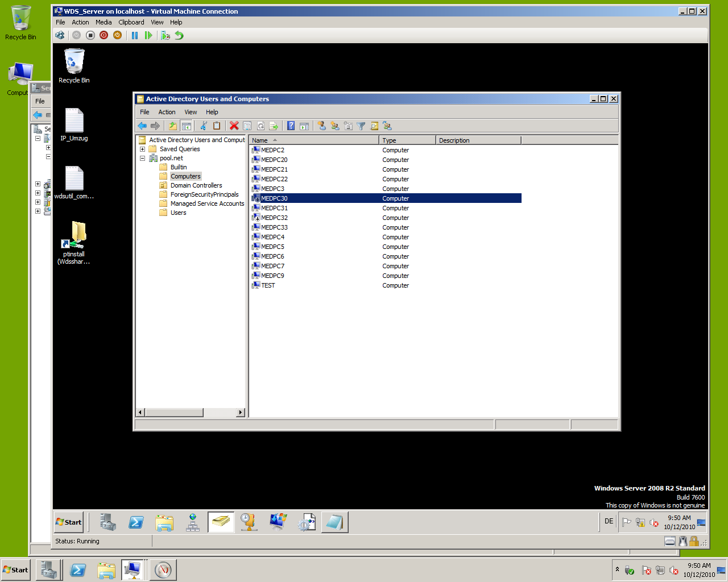This screenshot has width=728, height=582.
Task: Collapse the pool.net domain node
Action: pos(142,158)
